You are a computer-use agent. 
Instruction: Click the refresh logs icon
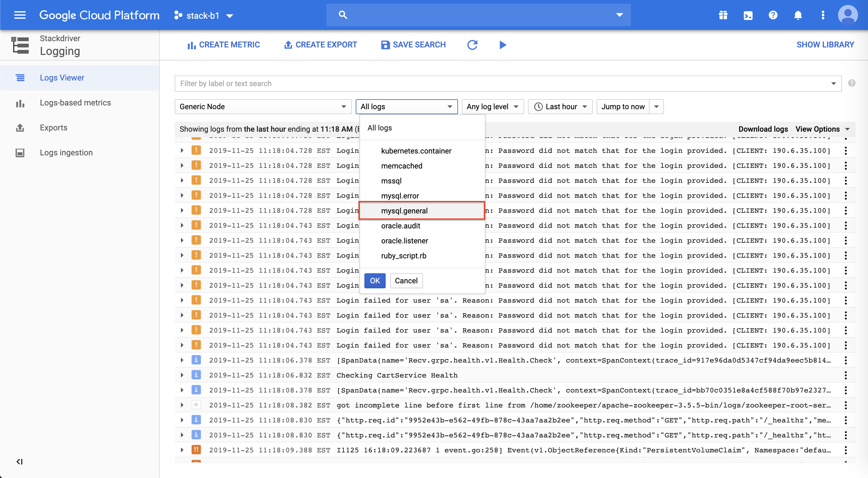pos(472,45)
